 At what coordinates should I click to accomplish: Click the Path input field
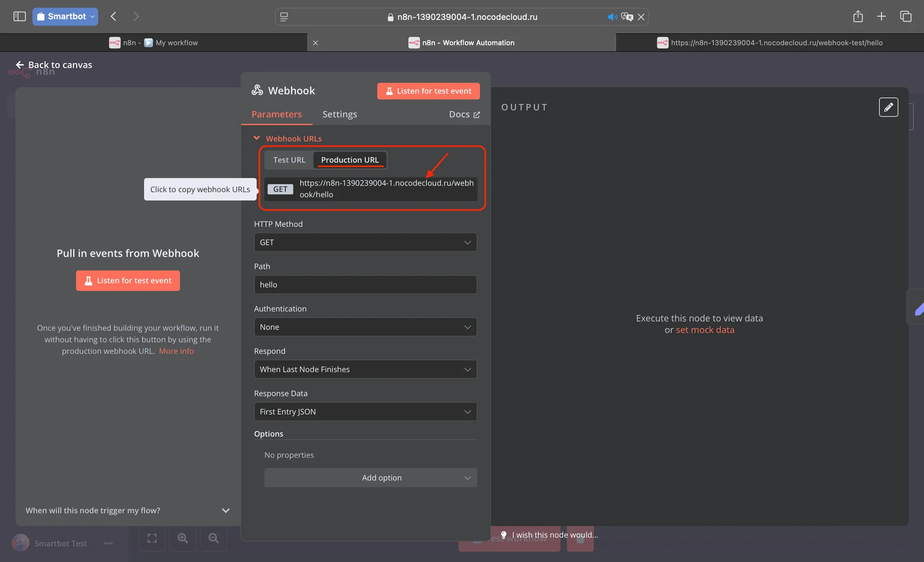pyautogui.click(x=365, y=285)
